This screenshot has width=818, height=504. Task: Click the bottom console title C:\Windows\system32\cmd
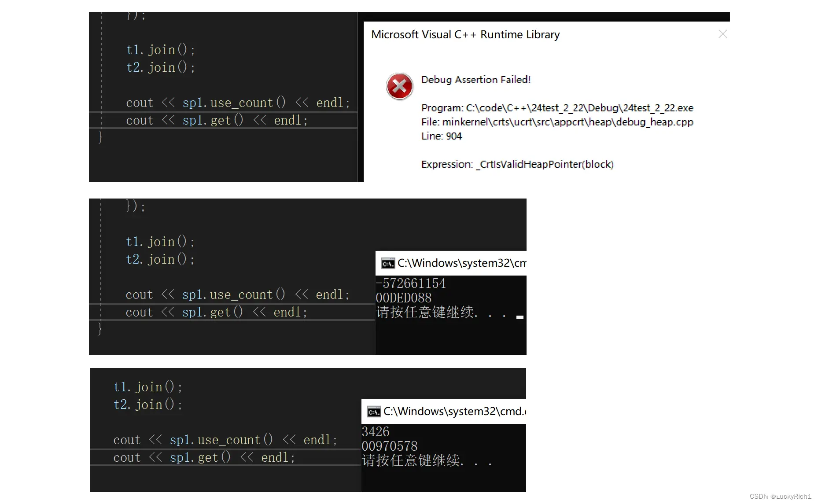[455, 412]
